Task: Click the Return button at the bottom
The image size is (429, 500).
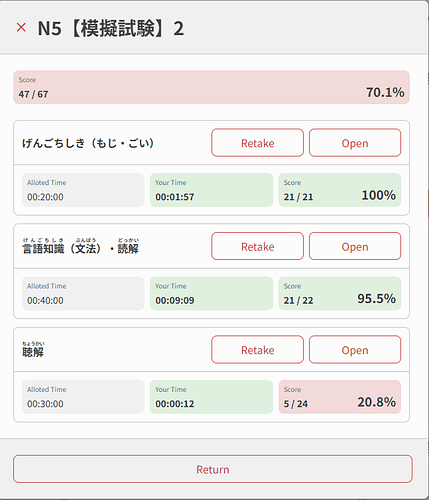Action: (213, 469)
